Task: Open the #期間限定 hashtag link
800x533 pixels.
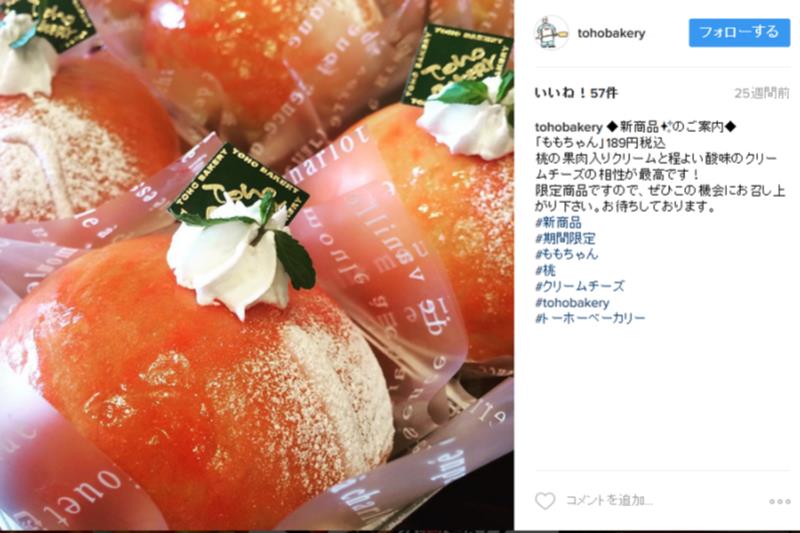Action: [565, 238]
